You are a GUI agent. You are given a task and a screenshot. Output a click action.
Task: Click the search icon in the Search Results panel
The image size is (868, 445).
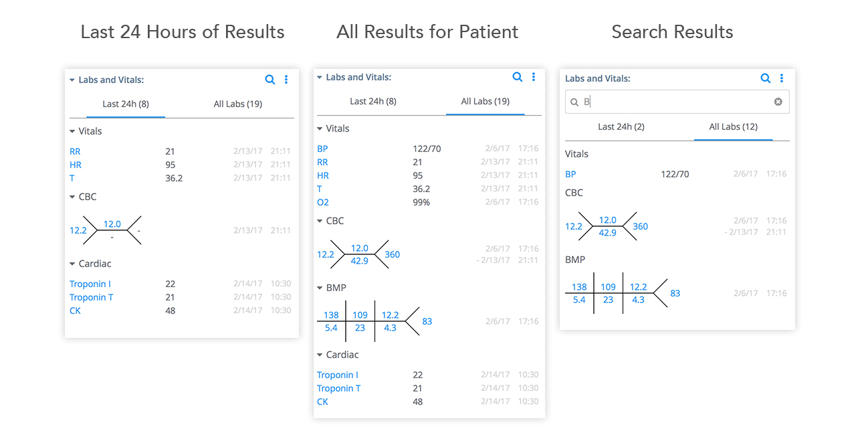[x=766, y=78]
